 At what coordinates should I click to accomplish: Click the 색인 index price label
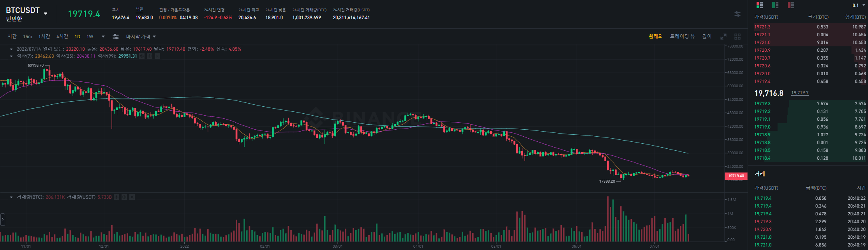(139, 9)
